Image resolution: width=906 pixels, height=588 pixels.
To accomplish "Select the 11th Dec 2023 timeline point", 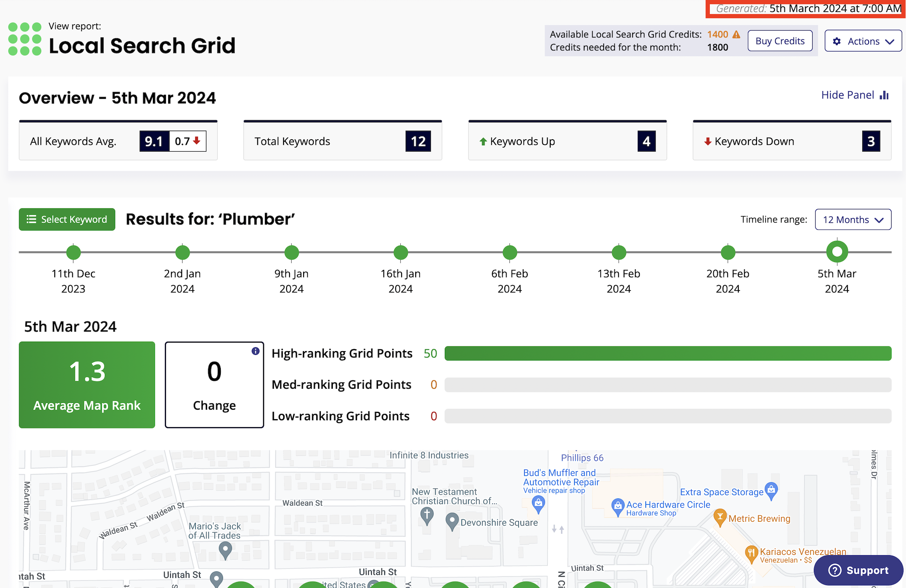I will coord(73,252).
